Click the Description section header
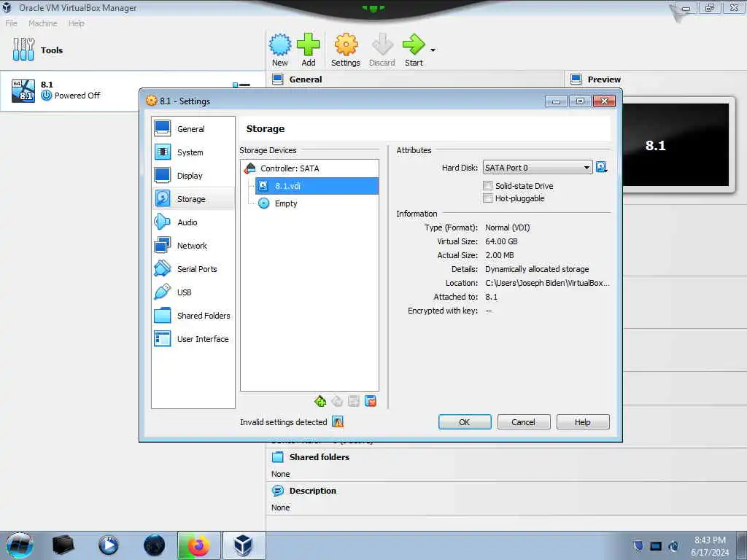Image resolution: width=747 pixels, height=560 pixels. click(312, 491)
